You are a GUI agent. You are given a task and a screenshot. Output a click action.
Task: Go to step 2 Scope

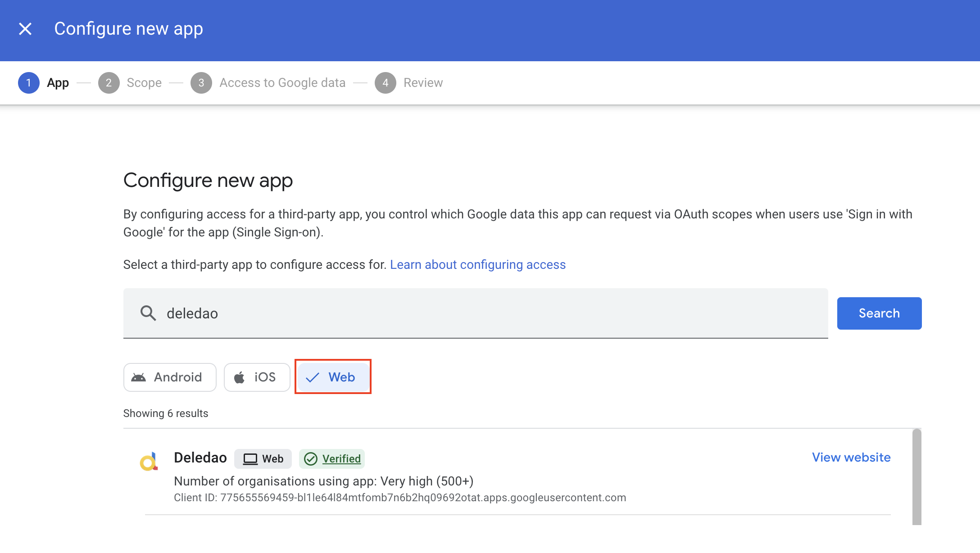click(x=130, y=83)
